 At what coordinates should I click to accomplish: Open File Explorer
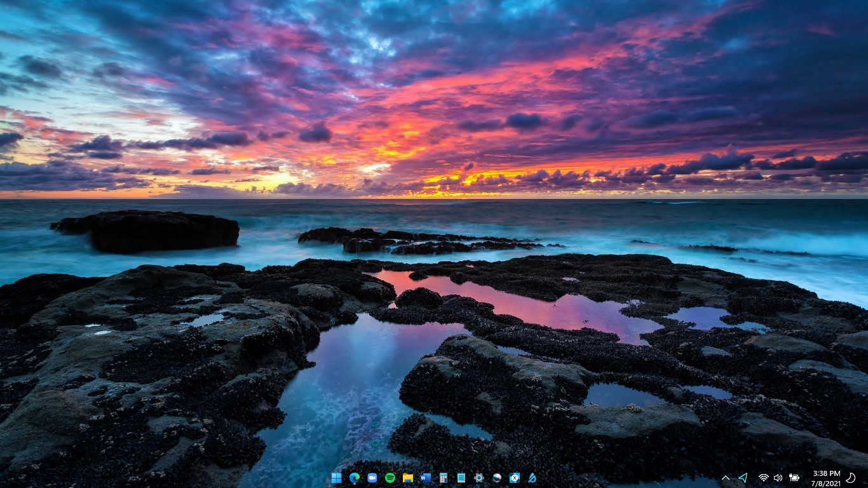tap(407, 477)
